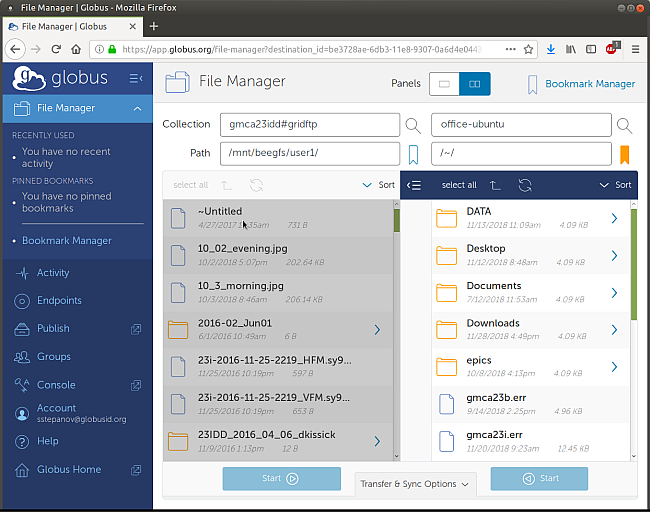This screenshot has width=650, height=512.
Task: Select the gmca23b.err file
Action: [531, 405]
